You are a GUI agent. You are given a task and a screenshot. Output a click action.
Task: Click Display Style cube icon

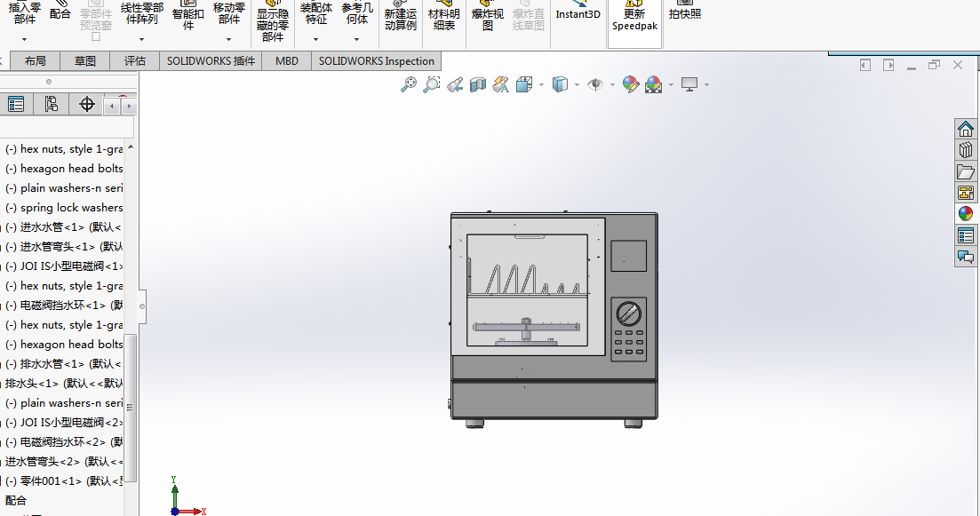560,84
